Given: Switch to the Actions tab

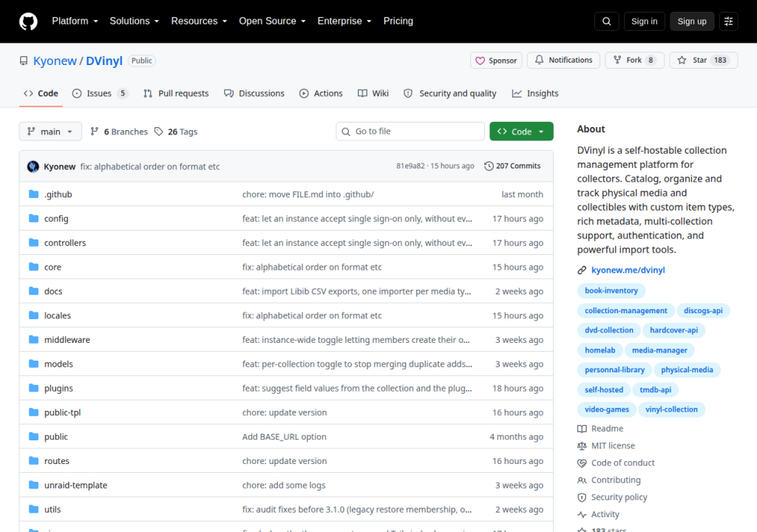Looking at the screenshot, I should 321,93.
